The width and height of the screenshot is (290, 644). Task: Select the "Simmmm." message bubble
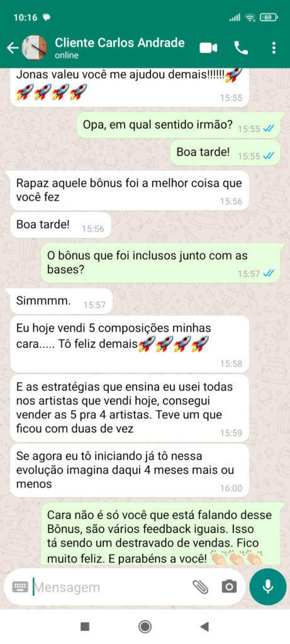(x=61, y=302)
